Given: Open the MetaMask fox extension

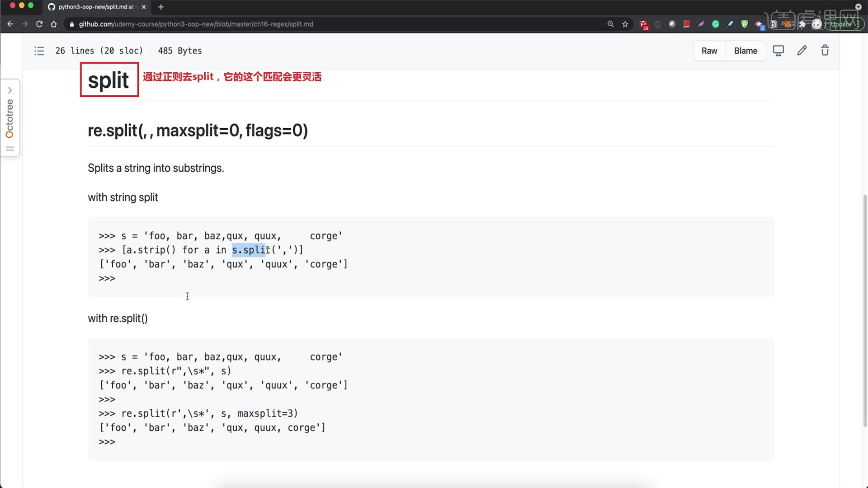Looking at the screenshot, I should [x=788, y=24].
